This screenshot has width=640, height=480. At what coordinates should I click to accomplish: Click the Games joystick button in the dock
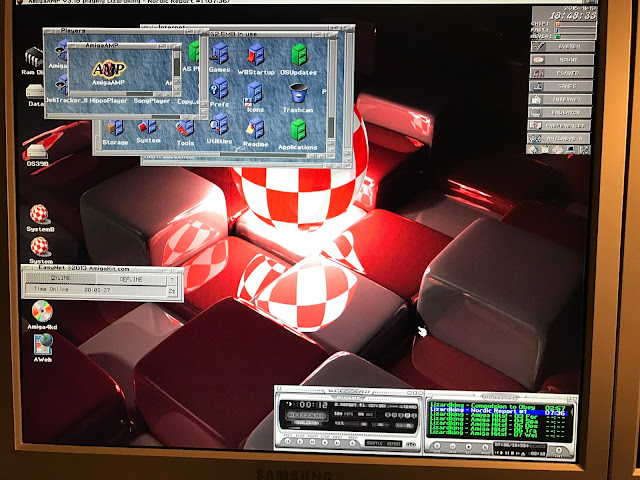tap(561, 86)
